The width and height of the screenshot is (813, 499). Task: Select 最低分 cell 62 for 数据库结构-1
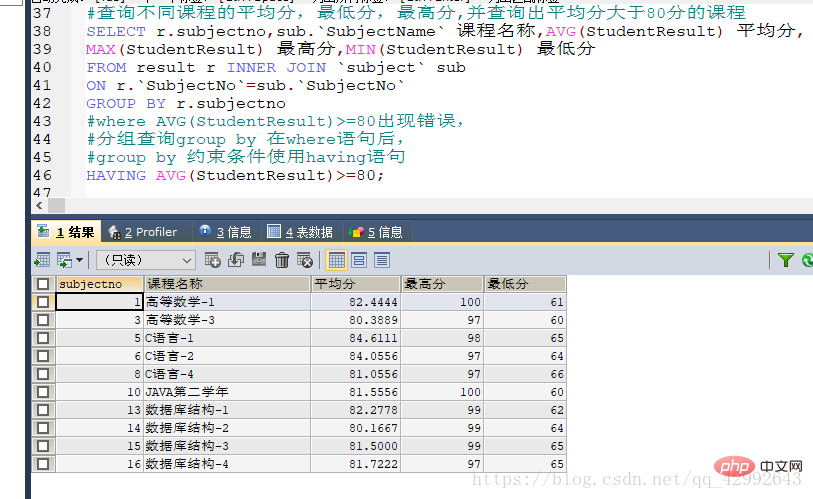pos(525,410)
